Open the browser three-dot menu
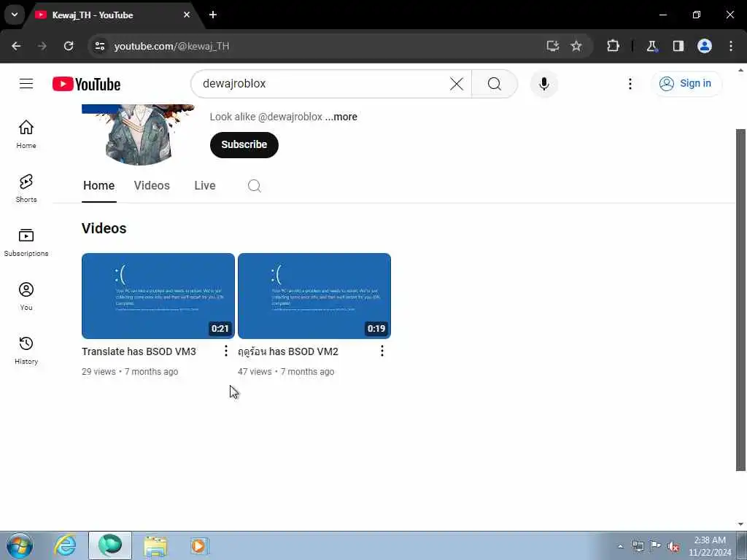Image resolution: width=747 pixels, height=560 pixels. point(731,46)
